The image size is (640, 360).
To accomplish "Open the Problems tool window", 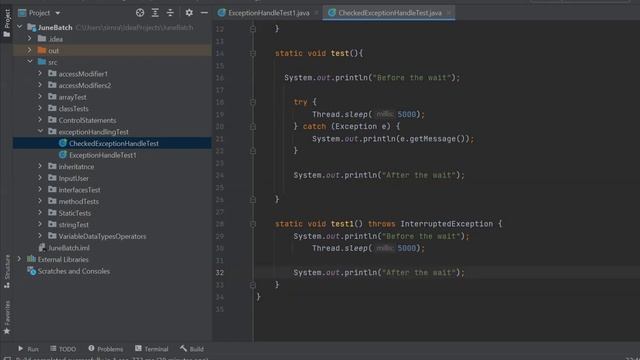I will (x=106, y=349).
